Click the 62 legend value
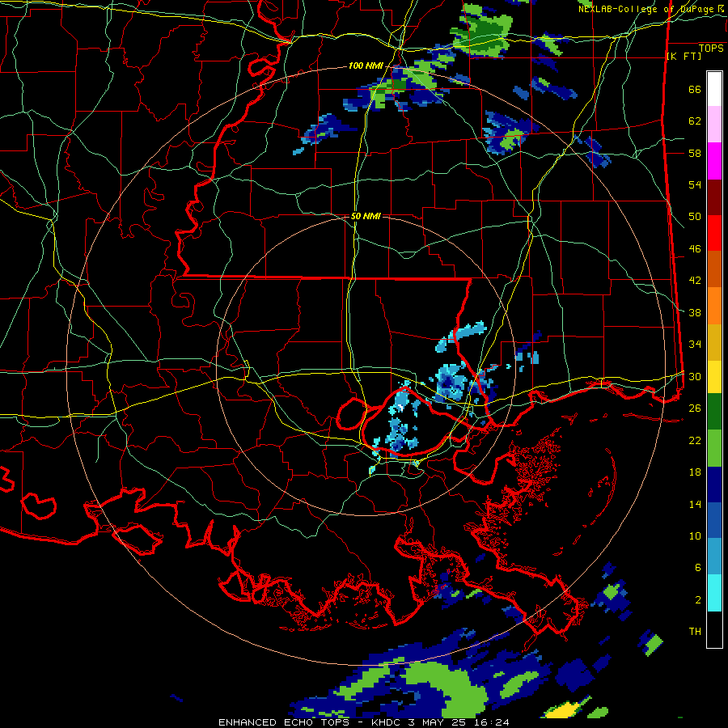728x728 pixels. pos(695,121)
